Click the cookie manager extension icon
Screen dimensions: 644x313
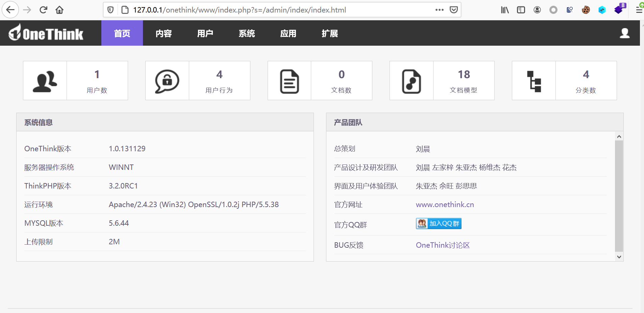(x=586, y=10)
